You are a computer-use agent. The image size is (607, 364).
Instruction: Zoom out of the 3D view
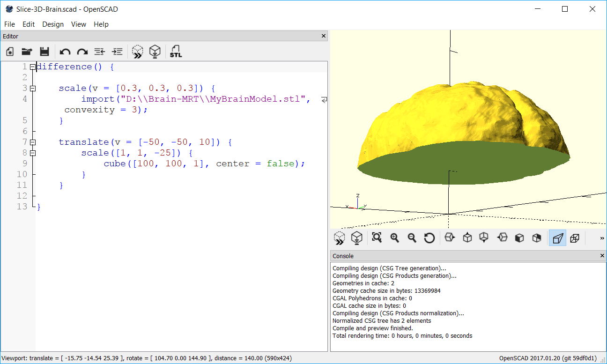pos(412,238)
